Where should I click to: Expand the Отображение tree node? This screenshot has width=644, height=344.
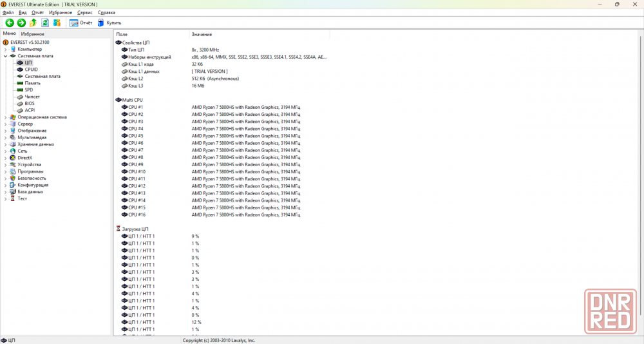[5, 131]
